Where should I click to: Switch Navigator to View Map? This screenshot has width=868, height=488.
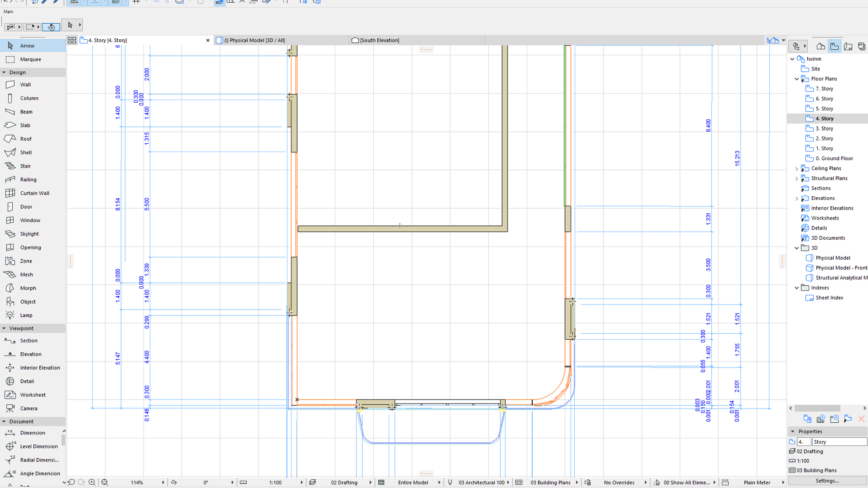click(x=835, y=46)
